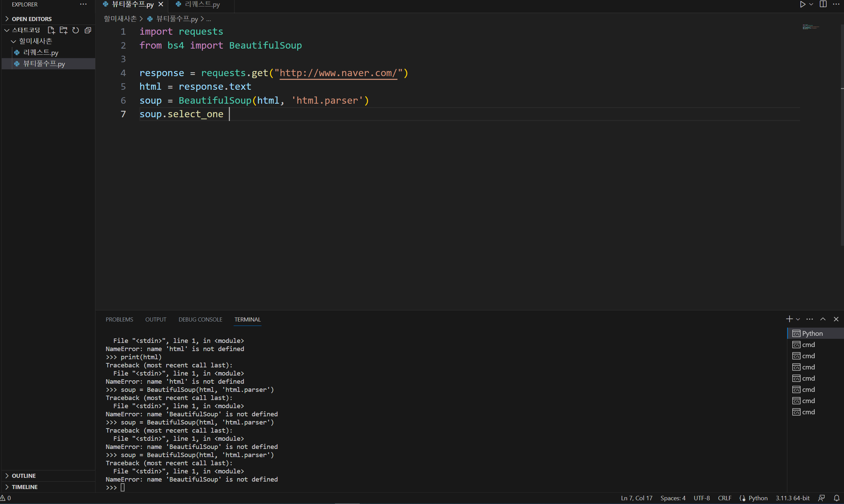The height and width of the screenshot is (504, 844).
Task: Open the DEBUG CONSOLE tab
Action: tap(200, 319)
